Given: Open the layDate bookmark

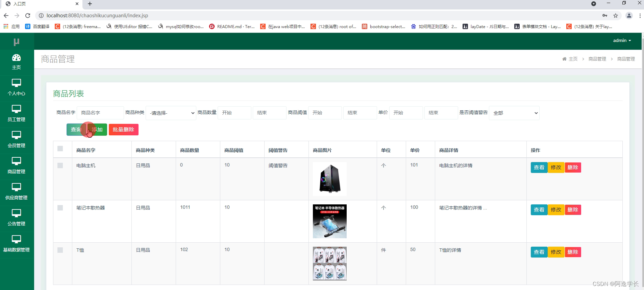Looking at the screenshot, I should click(x=486, y=26).
